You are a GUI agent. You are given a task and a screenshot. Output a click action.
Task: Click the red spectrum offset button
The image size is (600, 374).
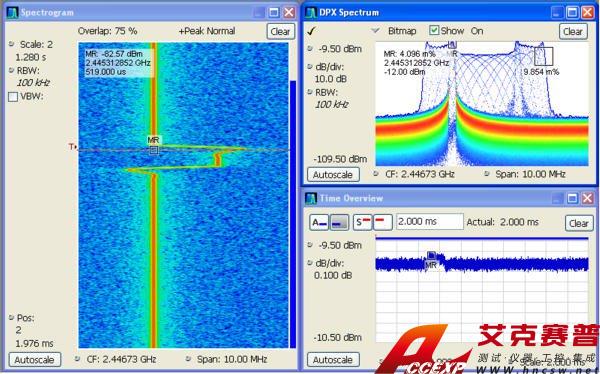[382, 222]
